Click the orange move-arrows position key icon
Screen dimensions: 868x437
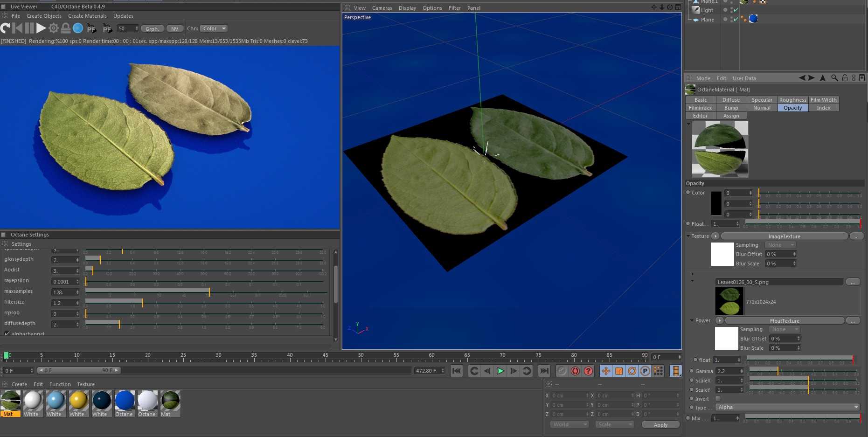click(x=605, y=371)
